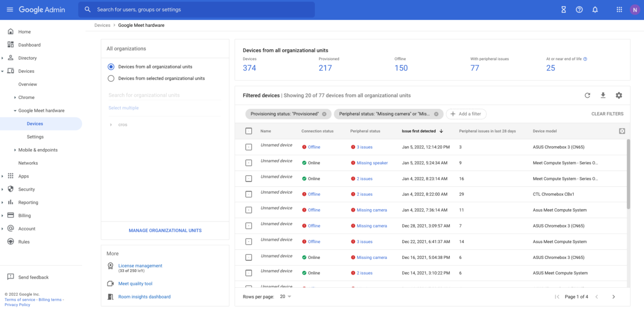Click CLEAR FILTERS
The width and height of the screenshot is (644, 309).
607,114
